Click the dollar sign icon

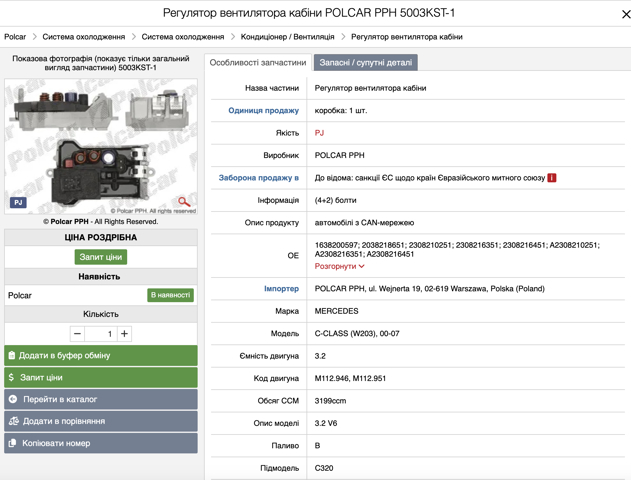11,377
